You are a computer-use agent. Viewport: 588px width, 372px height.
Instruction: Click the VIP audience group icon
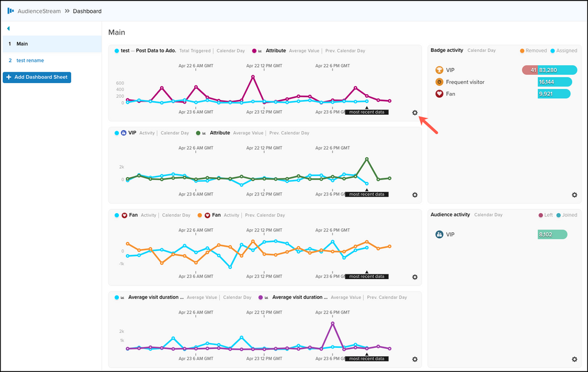(439, 234)
